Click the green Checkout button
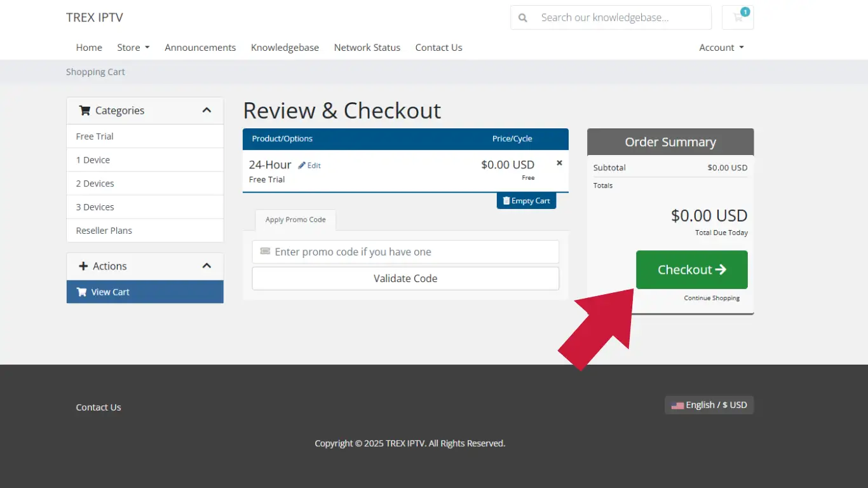This screenshot has height=488, width=868. [x=691, y=269]
